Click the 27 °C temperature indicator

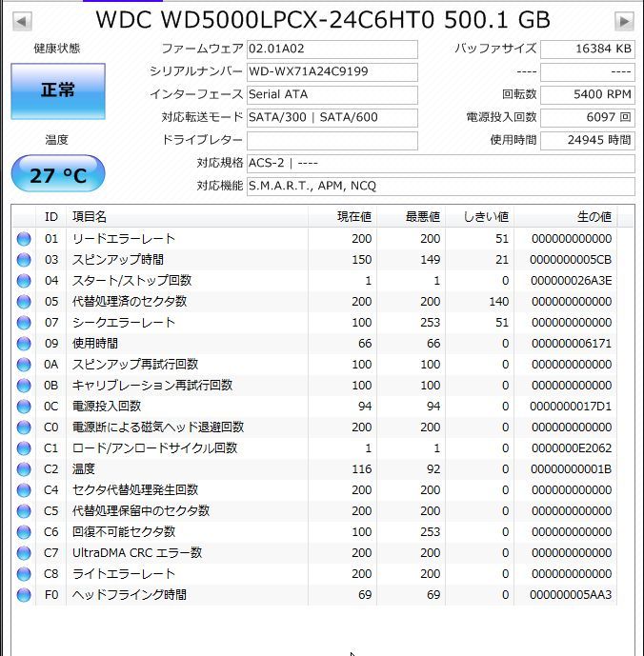pos(58,174)
